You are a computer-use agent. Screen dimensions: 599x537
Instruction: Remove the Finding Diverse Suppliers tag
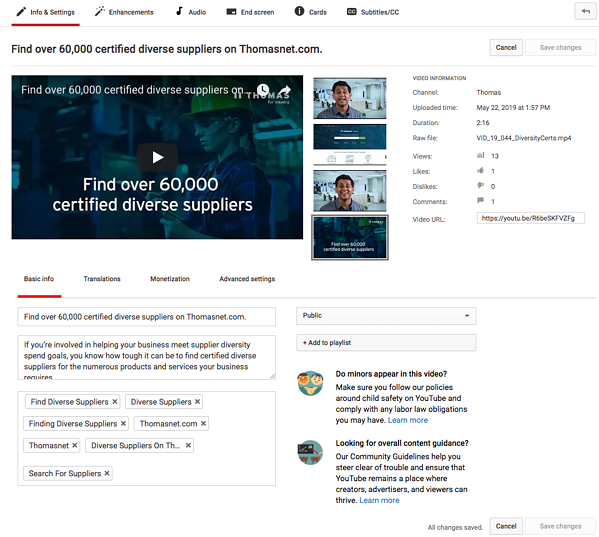[123, 424]
